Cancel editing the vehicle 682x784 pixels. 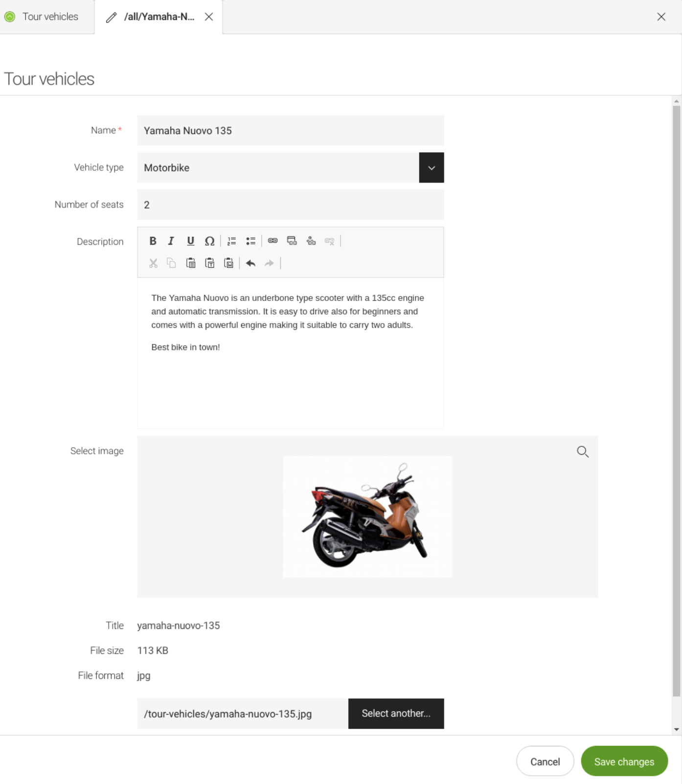[x=545, y=761]
